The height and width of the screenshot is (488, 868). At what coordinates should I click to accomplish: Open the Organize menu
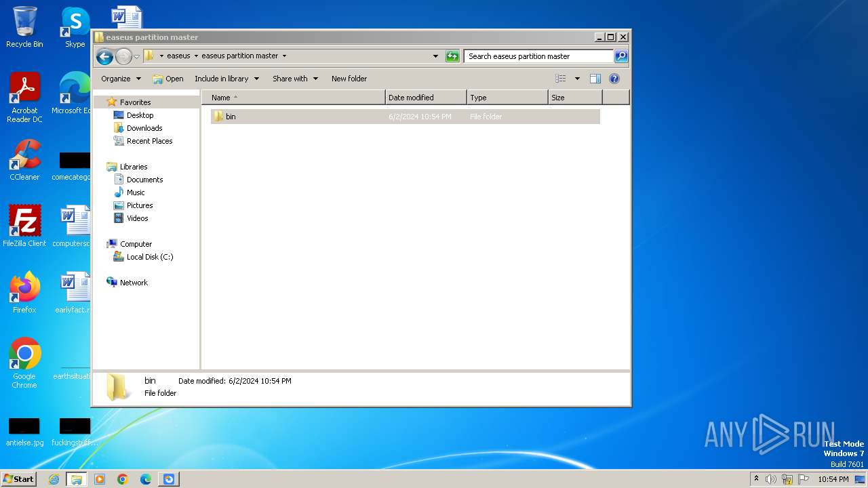121,79
